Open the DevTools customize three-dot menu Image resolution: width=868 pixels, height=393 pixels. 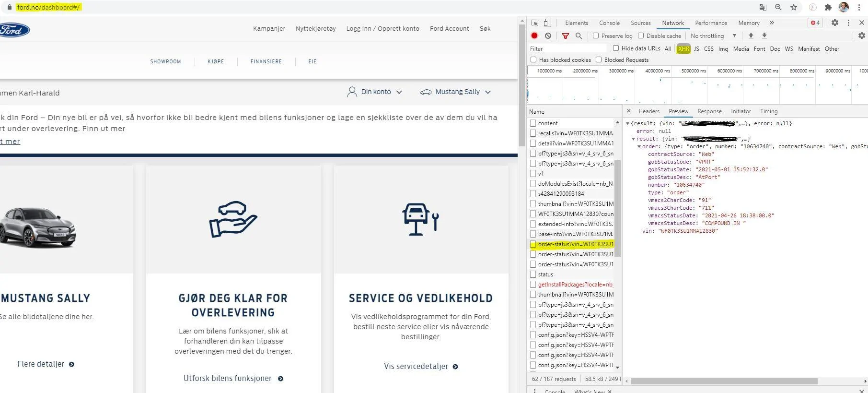pos(848,23)
